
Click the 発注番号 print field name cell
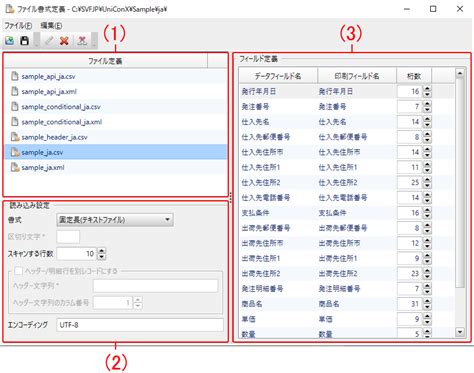[x=357, y=107]
